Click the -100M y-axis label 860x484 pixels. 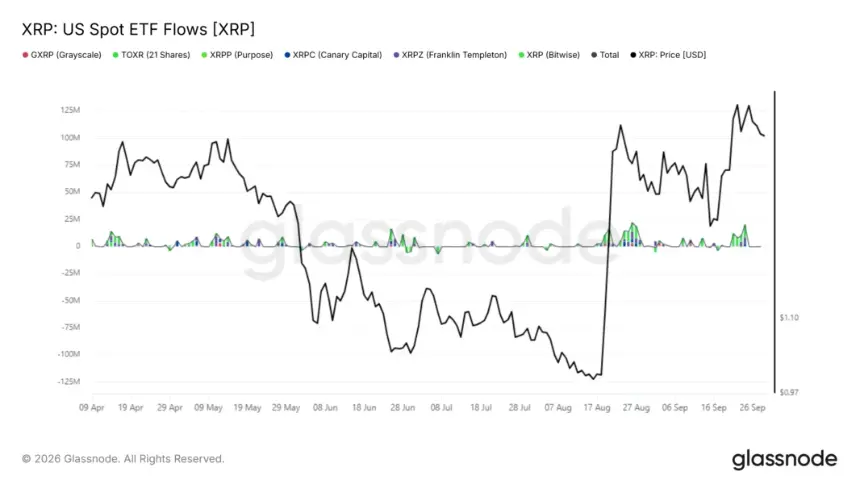pyautogui.click(x=69, y=354)
